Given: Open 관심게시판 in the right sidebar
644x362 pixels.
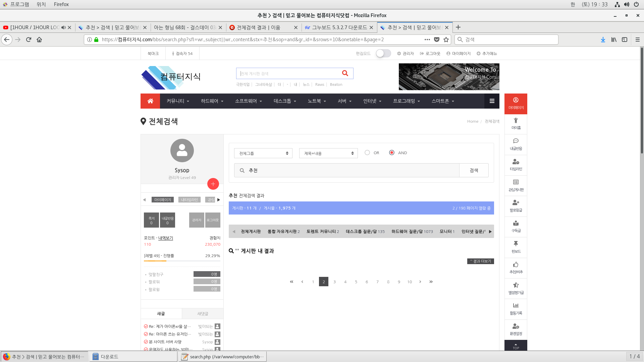Looking at the screenshot, I should [516, 186].
